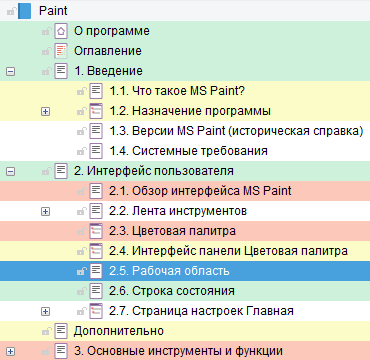This screenshot has height=360, width=370.
Task: Toggle the lock icon for Оглавление
Action: [47, 51]
